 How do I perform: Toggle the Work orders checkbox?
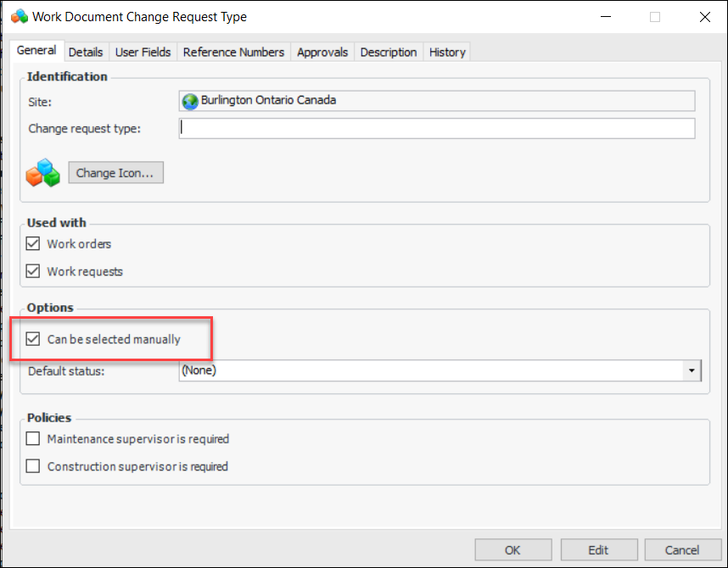(x=34, y=244)
